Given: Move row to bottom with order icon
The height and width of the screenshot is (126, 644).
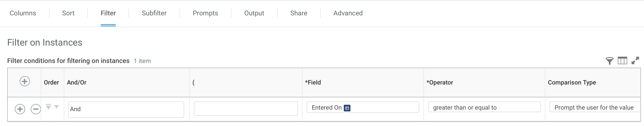Looking at the screenshot, I should [x=48, y=106].
